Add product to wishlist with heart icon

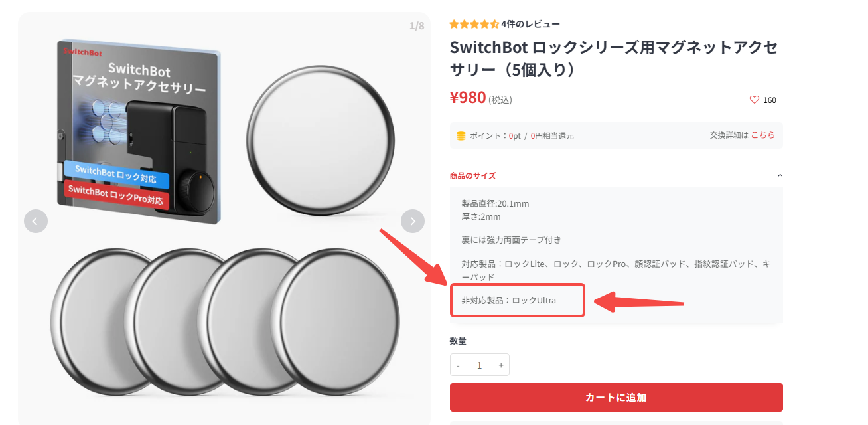point(754,100)
